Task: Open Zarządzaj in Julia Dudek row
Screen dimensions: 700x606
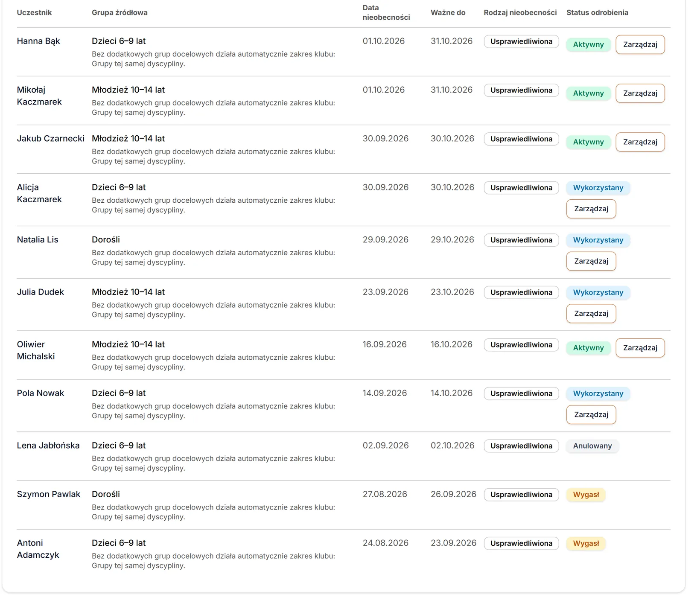Action: 591,314
